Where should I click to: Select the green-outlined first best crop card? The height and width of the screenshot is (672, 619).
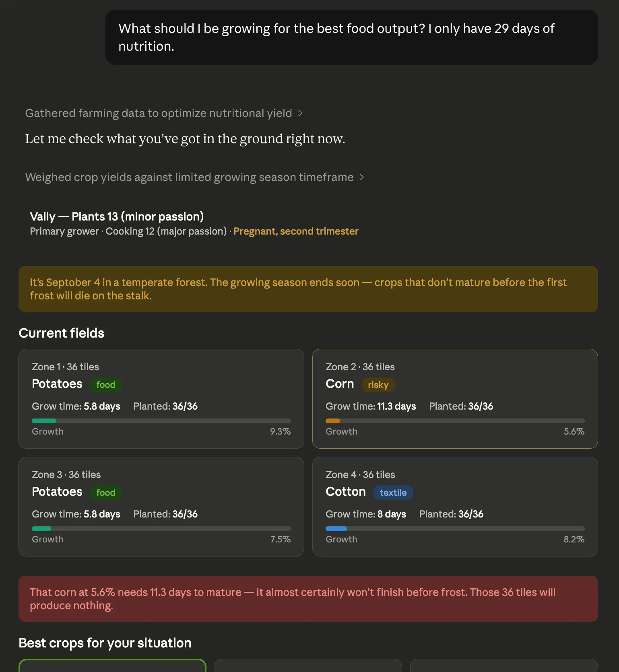click(x=112, y=666)
